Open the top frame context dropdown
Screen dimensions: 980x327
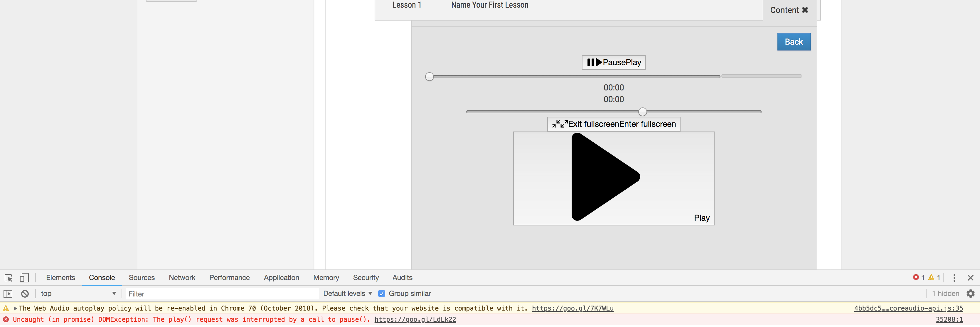click(78, 293)
